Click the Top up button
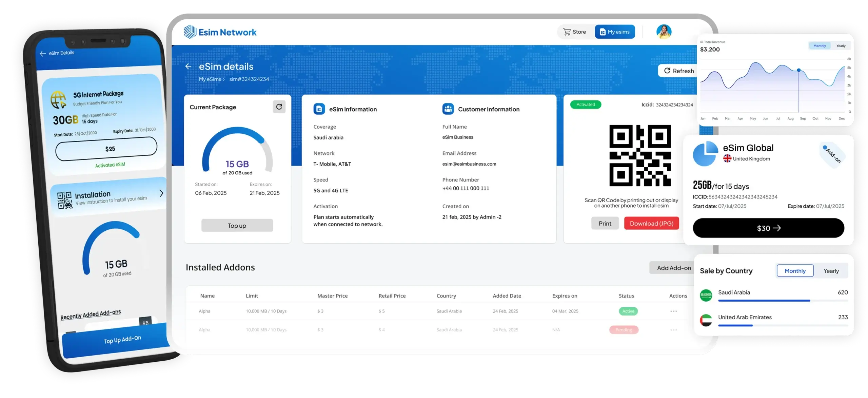This screenshot has height=398, width=868. coord(237,226)
